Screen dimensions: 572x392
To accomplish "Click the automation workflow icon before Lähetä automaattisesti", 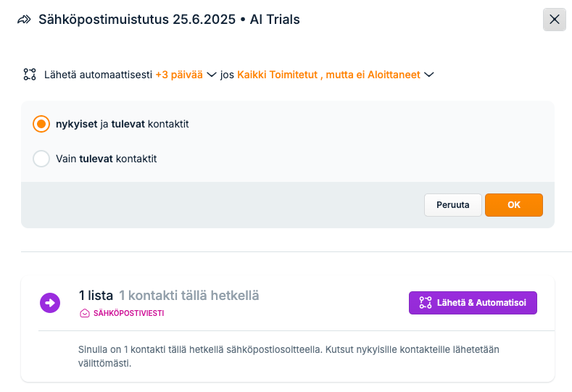I will 30,75.
